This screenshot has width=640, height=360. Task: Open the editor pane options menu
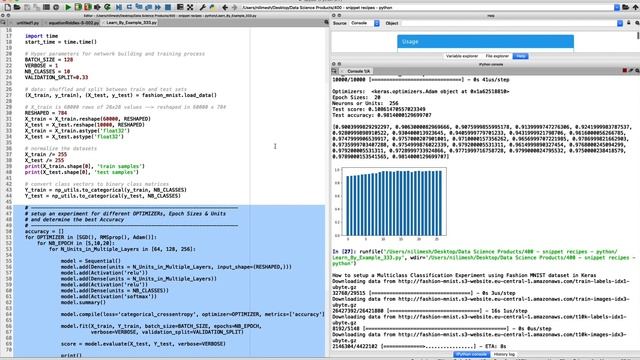click(x=326, y=22)
